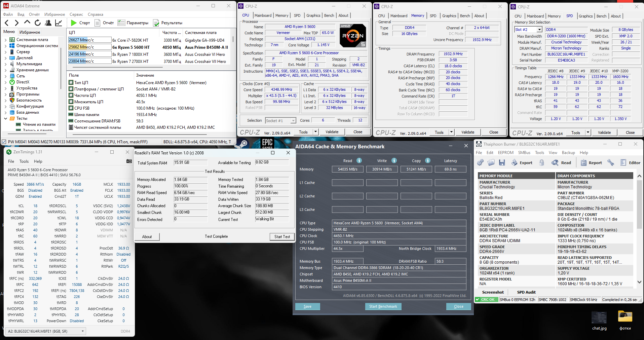Screen dimensions: 644x340
Task: Select the 6x Core i7-5820K HT row
Action: pos(149,40)
